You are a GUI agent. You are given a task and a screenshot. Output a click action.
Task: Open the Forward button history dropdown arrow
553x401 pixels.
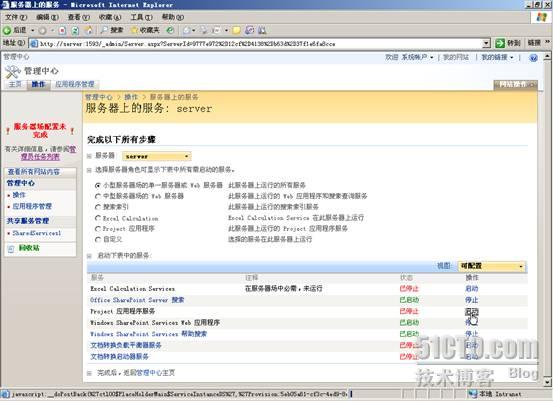(52, 31)
